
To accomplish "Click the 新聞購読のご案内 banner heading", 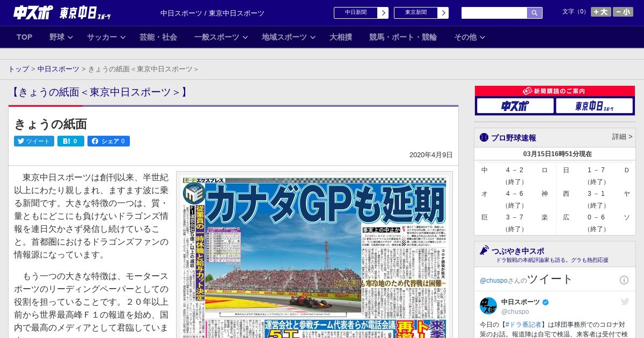I will click(555, 91).
